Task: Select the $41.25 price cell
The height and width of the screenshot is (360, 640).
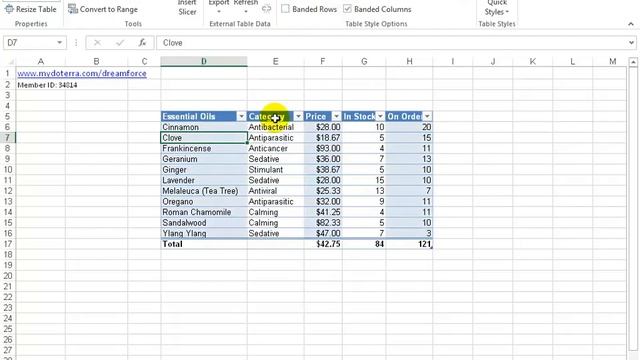Action: click(323, 212)
